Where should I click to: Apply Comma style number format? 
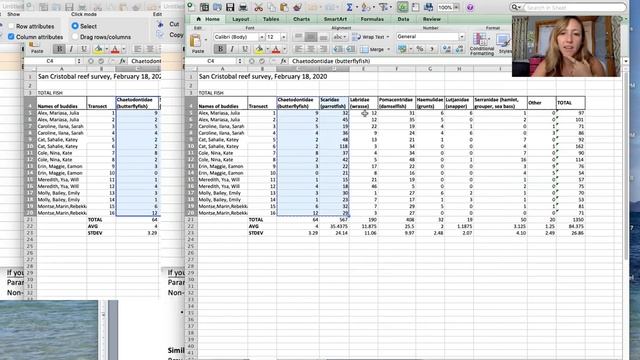click(432, 49)
